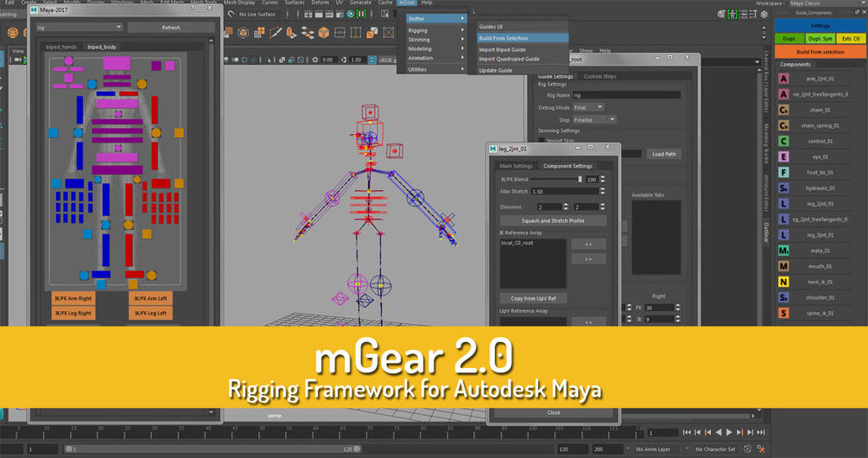The width and height of the screenshot is (868, 458).
Task: Click the meta_01 component icon
Action: 783,251
